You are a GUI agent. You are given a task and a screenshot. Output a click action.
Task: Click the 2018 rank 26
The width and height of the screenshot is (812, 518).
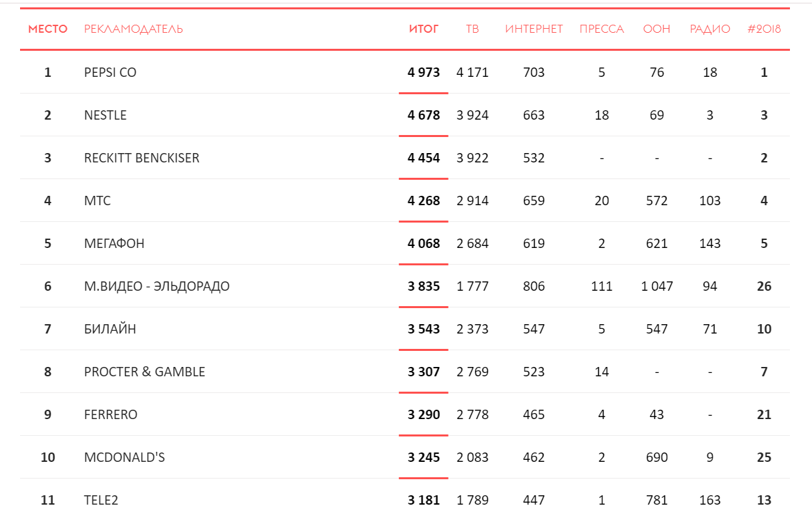(764, 286)
